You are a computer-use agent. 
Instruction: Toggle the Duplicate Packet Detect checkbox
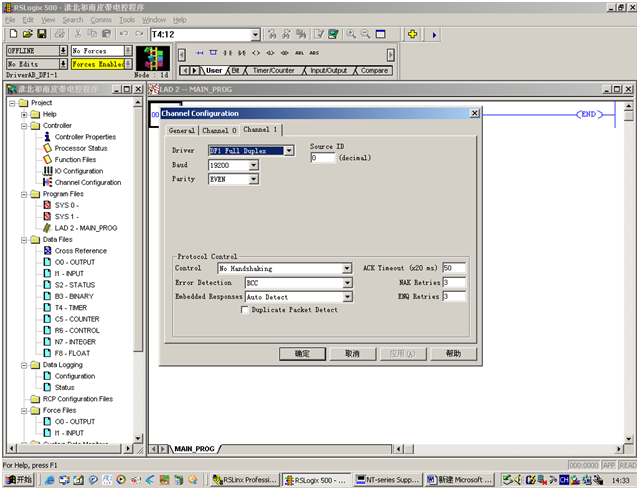(x=245, y=310)
